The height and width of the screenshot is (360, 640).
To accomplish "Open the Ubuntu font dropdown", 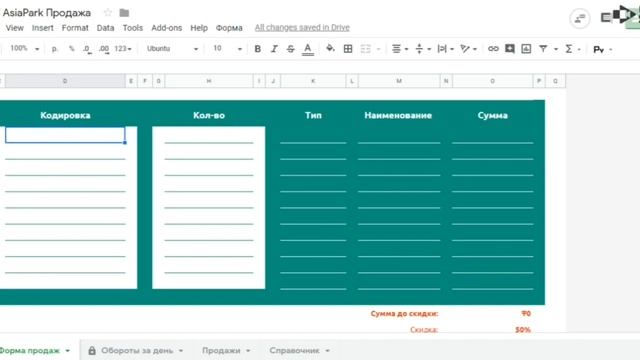I will 172,49.
